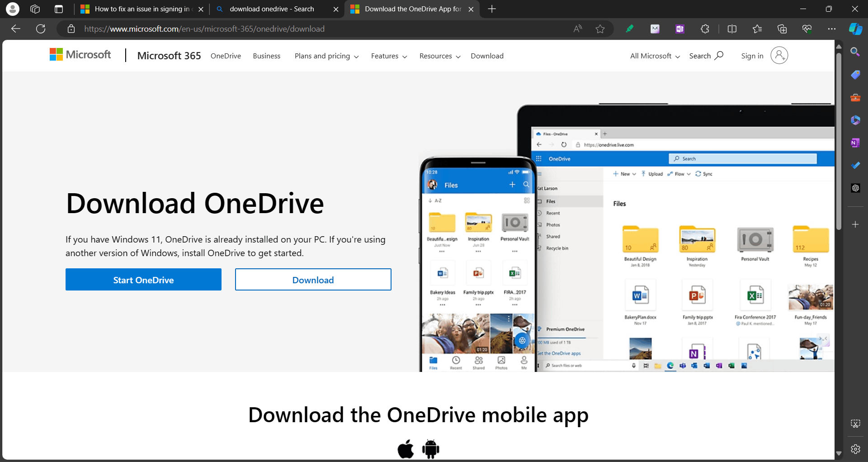Switch to the download onedrive search tab

(271, 9)
